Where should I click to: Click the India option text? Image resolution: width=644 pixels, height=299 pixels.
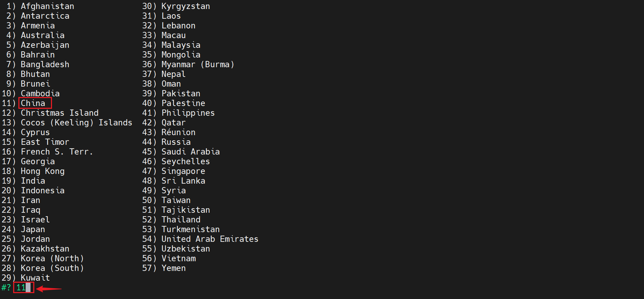click(33, 181)
